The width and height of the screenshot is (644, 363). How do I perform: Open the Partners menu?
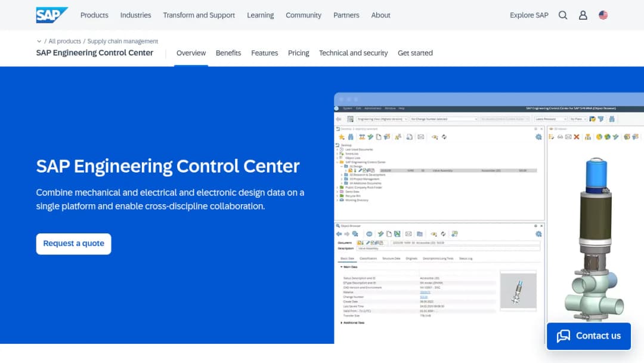346,15
